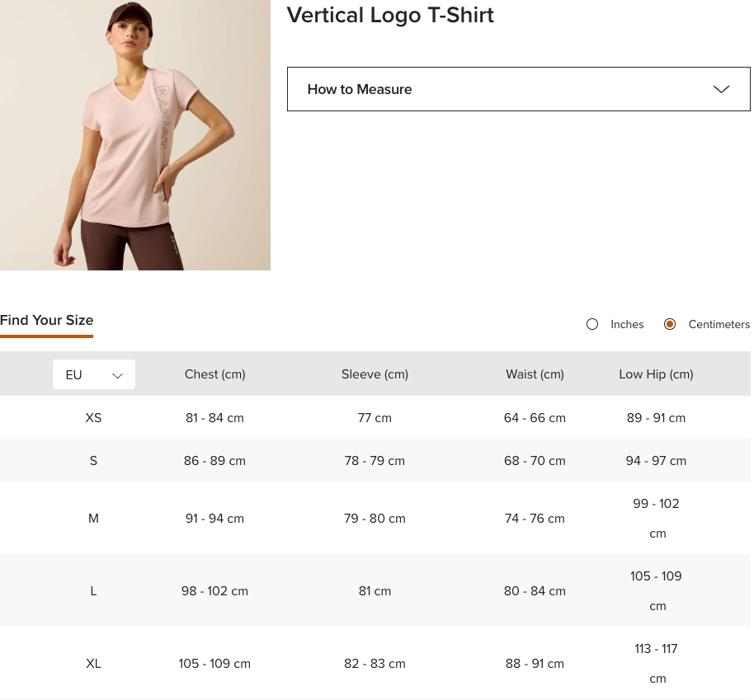754x700 pixels.
Task: Click the Chest (cm) column header
Action: [x=214, y=374]
